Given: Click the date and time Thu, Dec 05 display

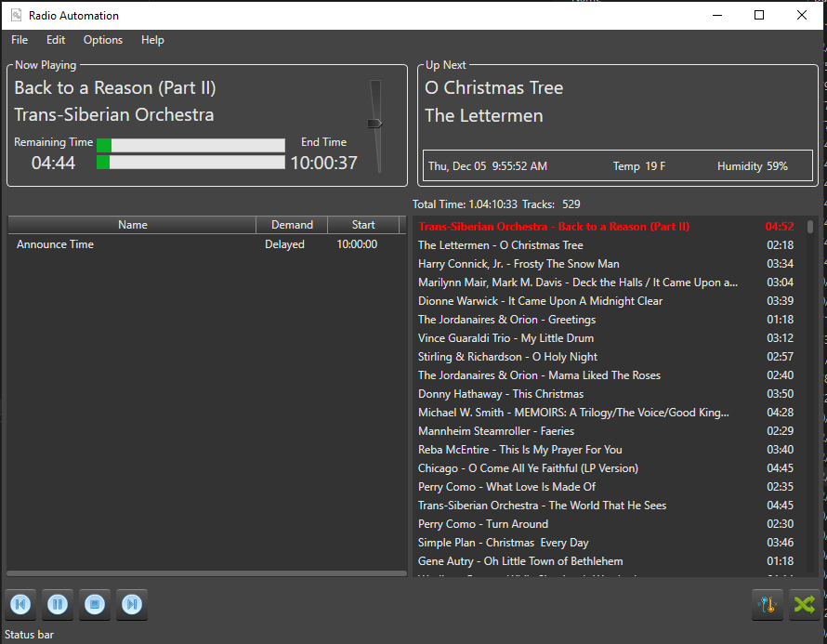Looking at the screenshot, I should (487, 166).
